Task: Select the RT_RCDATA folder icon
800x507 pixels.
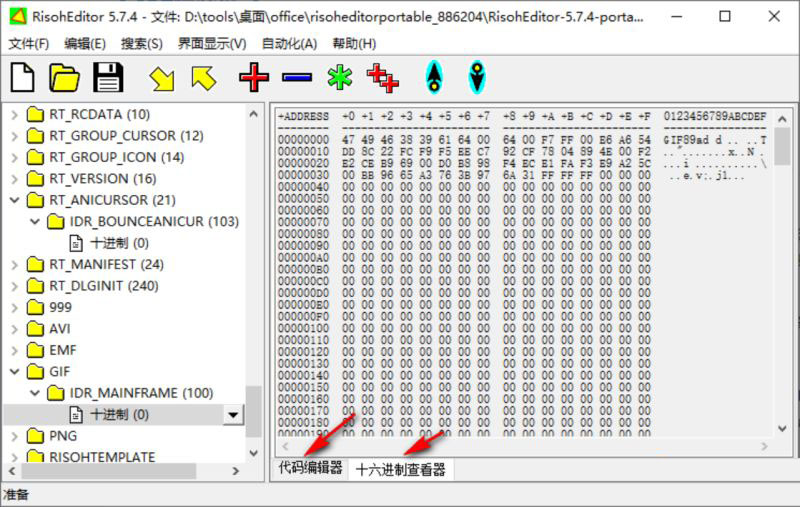Action: tap(35, 114)
